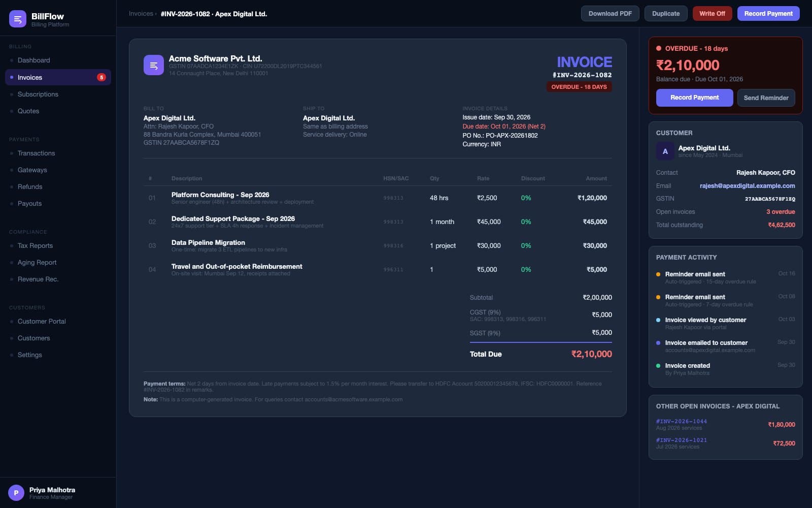Open the Refunds page
Viewport: 812px width, 508px height.
pos(58,186)
